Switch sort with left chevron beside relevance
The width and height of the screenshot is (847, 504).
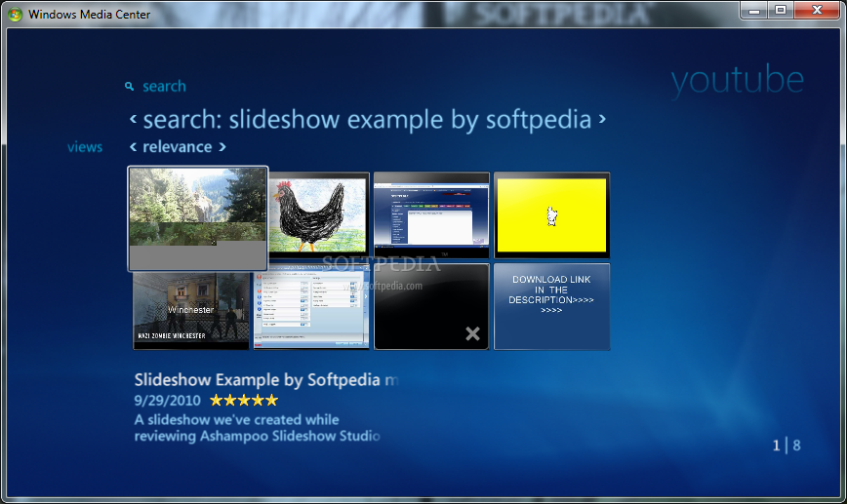click(x=133, y=147)
